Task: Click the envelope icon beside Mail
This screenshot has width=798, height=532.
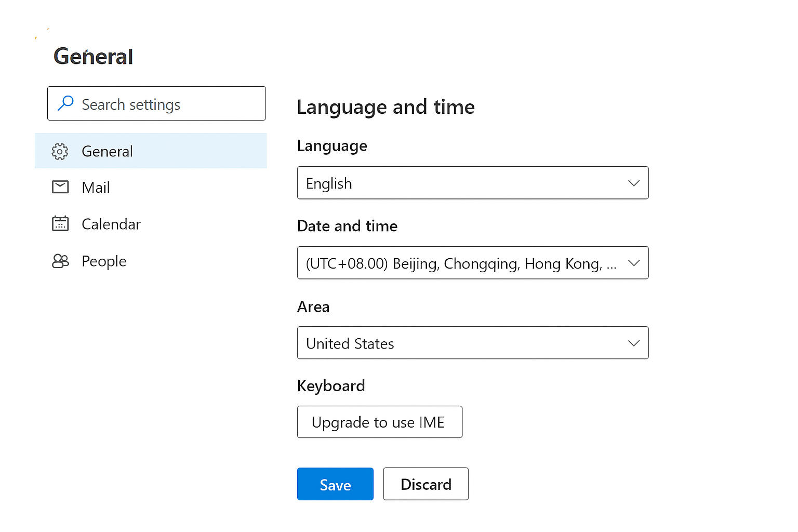Action: coord(60,187)
